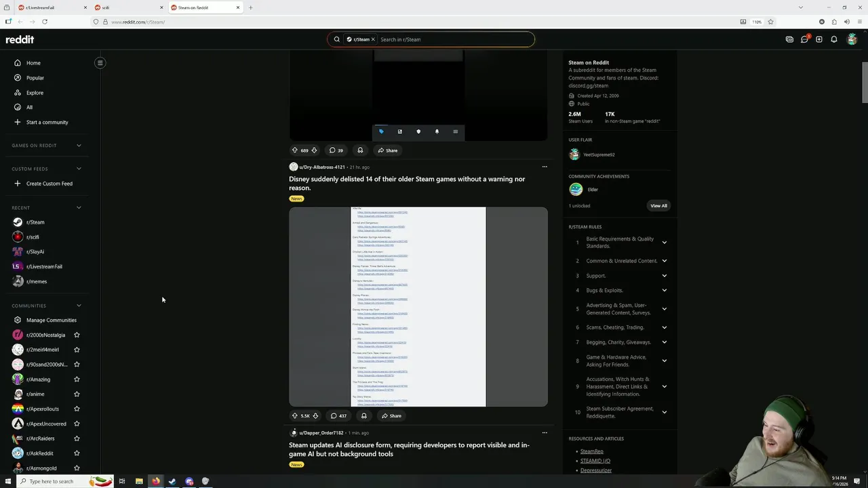Open Reddit chat icon in header
This screenshot has height=488, width=868.
[x=804, y=39]
